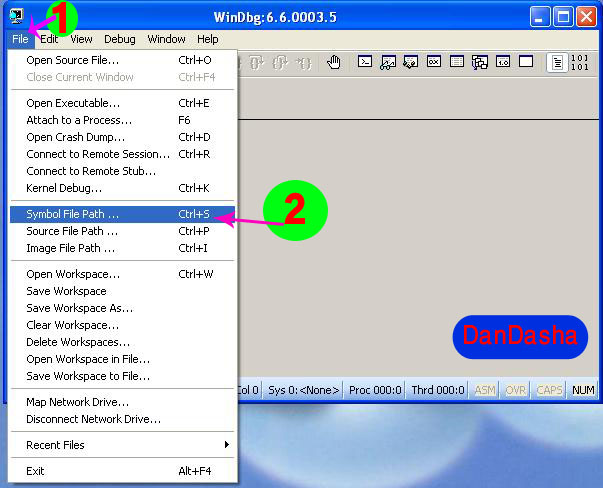Maximize the WinDbg window
This screenshot has height=488, width=603.
point(563,17)
